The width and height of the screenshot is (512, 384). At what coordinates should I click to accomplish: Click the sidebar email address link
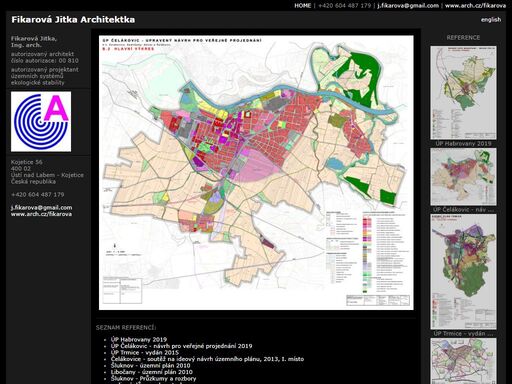41,207
